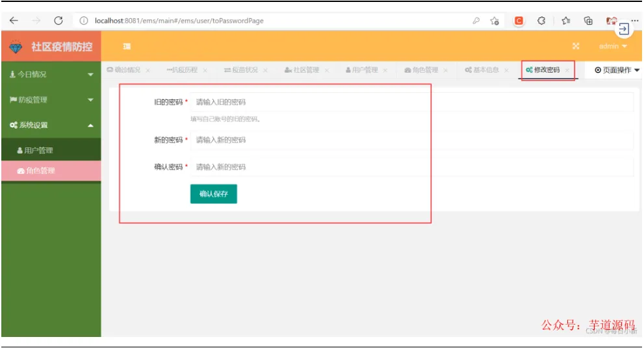644x348 pixels.
Task: Close the 抗疫历程 tab
Action: 205,71
